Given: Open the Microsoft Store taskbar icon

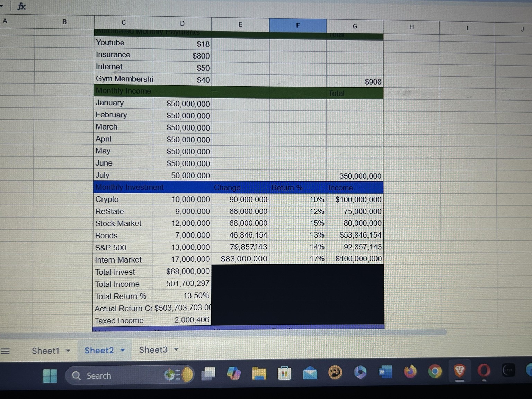Looking at the screenshot, I should [284, 373].
